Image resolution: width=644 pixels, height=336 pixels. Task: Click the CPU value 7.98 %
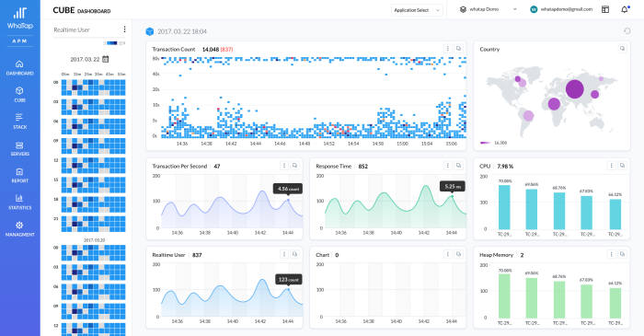tap(505, 167)
